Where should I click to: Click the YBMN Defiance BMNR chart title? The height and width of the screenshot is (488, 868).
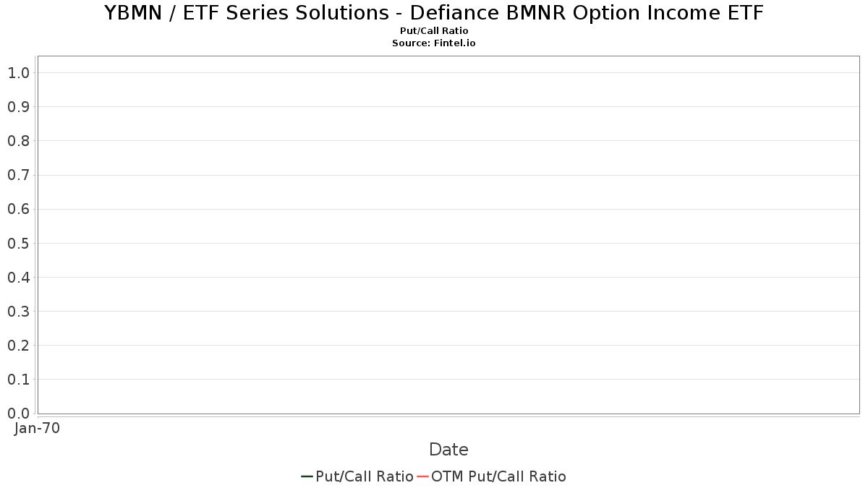click(x=434, y=13)
